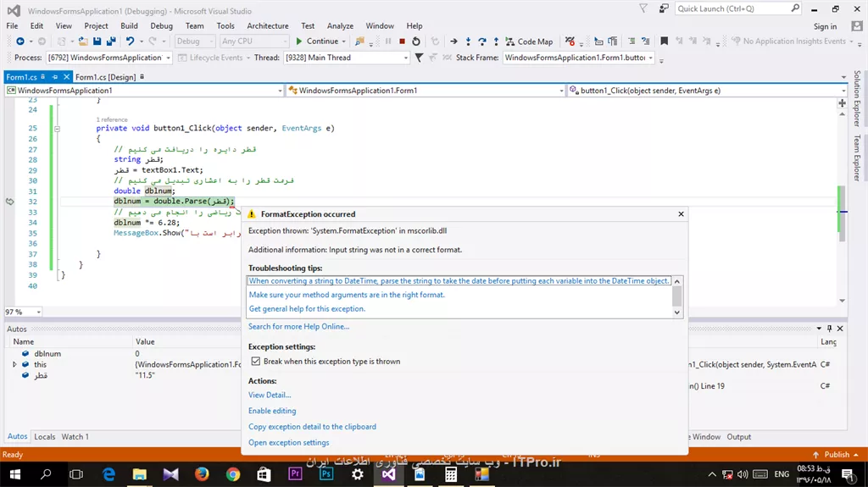Screen dimensions: 868x487
Task: Switch to the Output tab
Action: point(739,437)
